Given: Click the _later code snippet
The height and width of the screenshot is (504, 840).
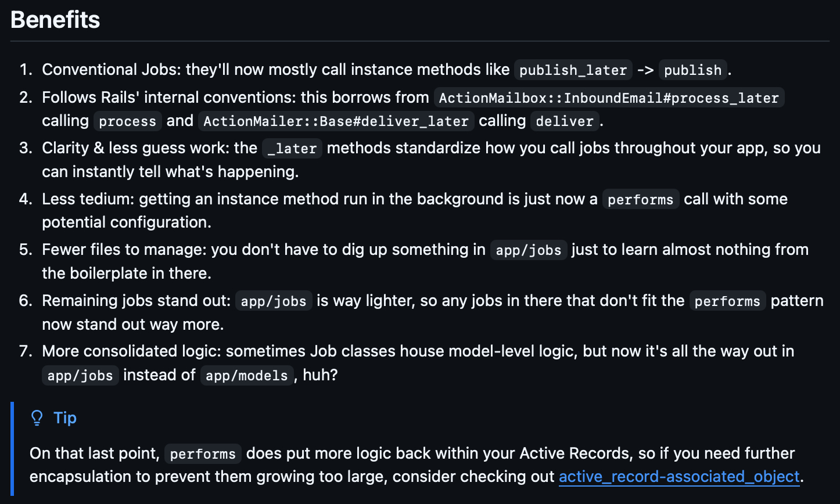Looking at the screenshot, I should pyautogui.click(x=292, y=149).
